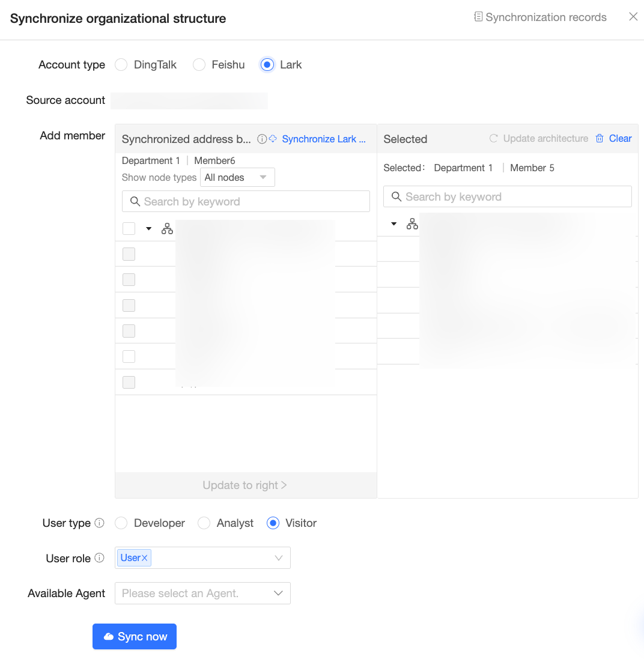Click Synchronize Lark link
This screenshot has width=644, height=662.
[x=323, y=139]
